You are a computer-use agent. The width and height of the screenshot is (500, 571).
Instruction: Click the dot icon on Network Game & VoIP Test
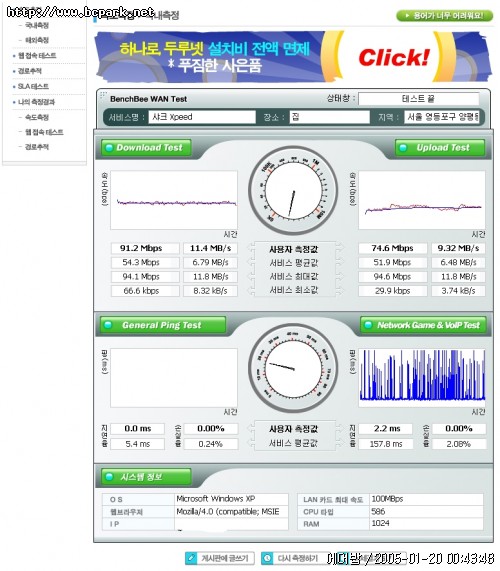(368, 325)
